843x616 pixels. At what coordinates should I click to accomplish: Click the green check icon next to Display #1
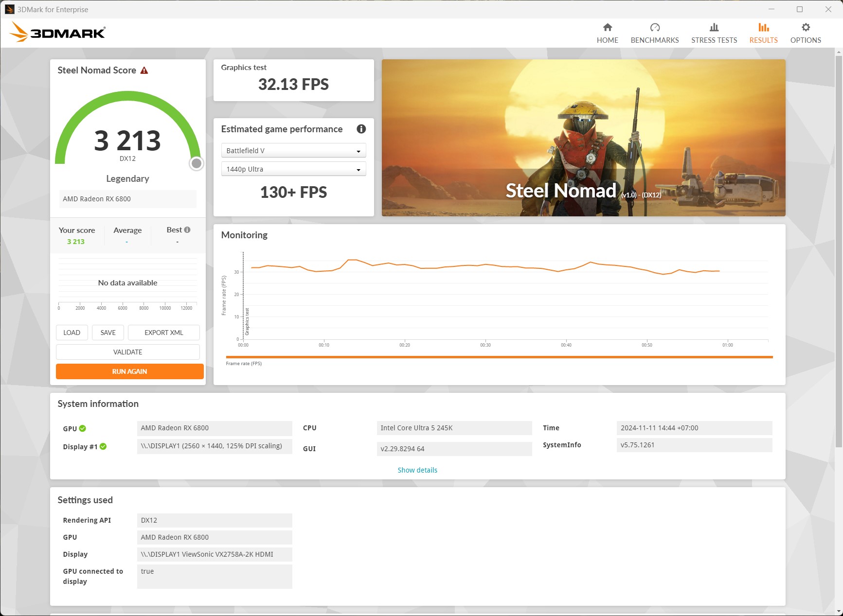(103, 446)
